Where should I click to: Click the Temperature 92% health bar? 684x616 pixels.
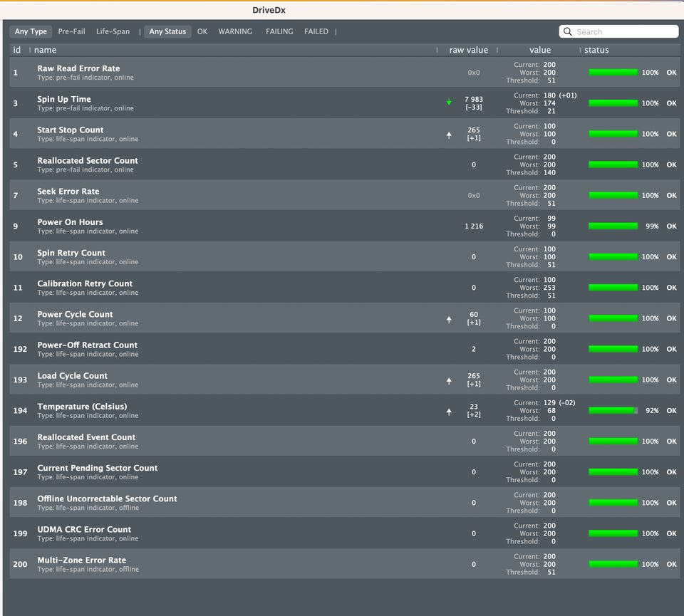point(613,411)
